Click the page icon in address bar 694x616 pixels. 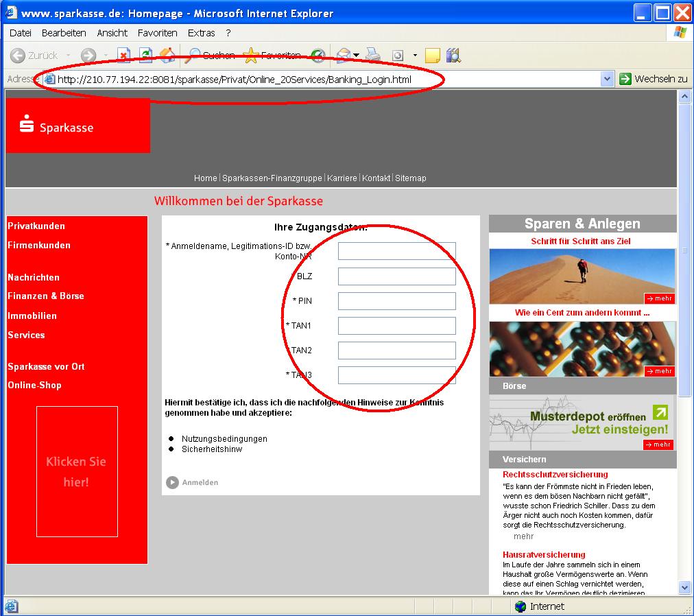pos(50,80)
